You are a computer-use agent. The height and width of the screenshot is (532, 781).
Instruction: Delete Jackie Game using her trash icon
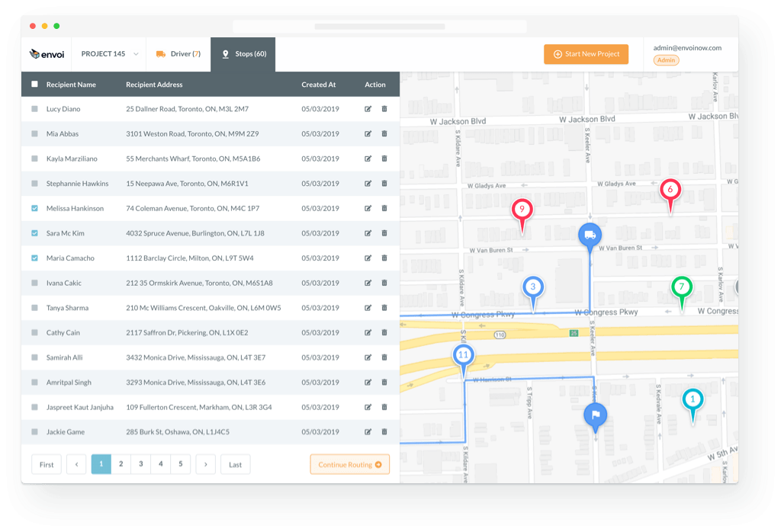click(x=384, y=432)
